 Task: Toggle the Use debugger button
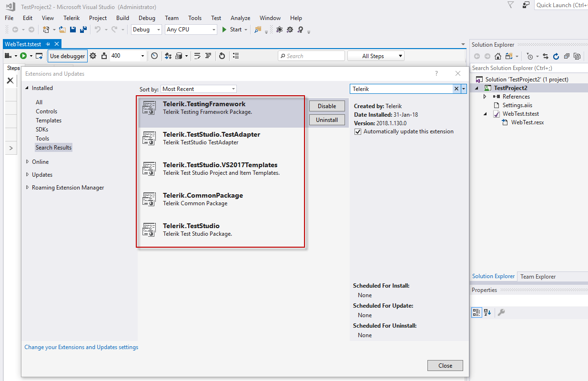[68, 56]
